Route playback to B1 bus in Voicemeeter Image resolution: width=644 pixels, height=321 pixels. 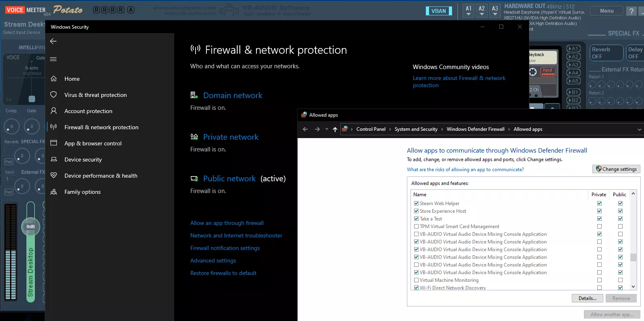pos(573,92)
